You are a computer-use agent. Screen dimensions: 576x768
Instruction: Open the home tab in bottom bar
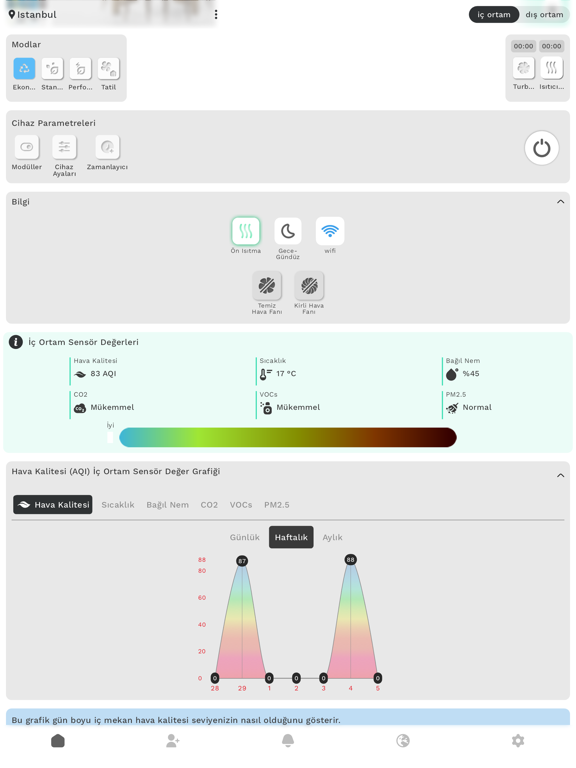[58, 741]
